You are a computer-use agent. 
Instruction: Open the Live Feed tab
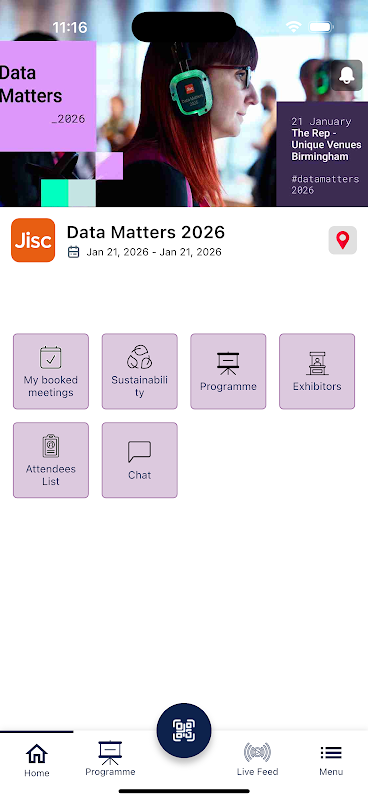[x=257, y=760]
